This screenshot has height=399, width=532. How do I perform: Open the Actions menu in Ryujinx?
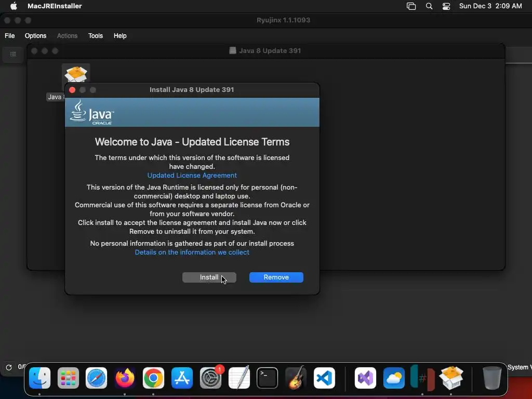point(67,36)
